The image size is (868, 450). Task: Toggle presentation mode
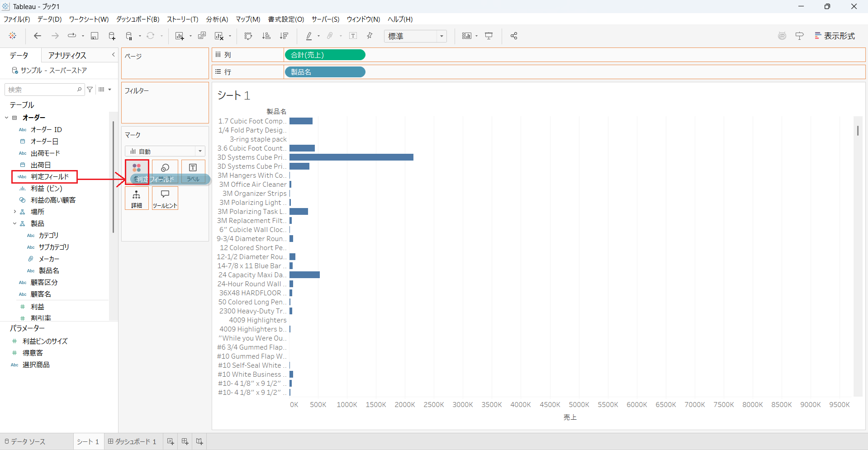point(489,36)
